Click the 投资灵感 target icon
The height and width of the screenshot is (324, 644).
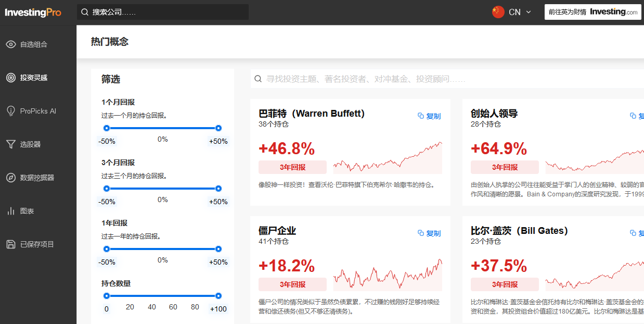(11, 78)
